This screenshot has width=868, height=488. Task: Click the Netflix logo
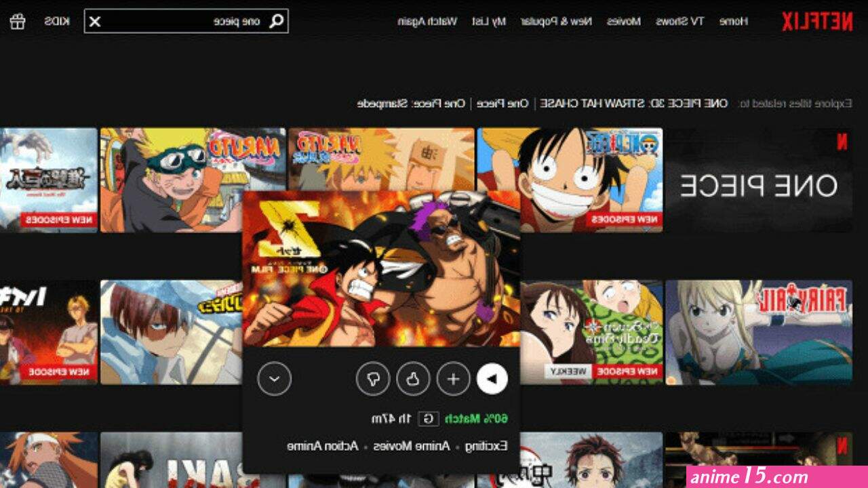tap(817, 21)
